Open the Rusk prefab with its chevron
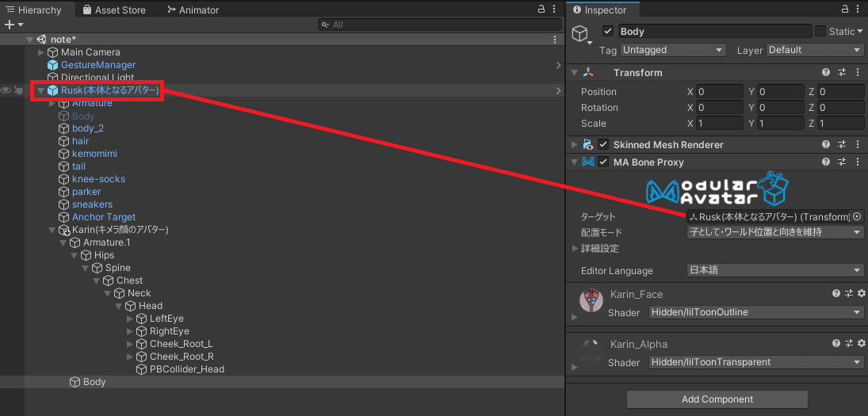 tap(558, 90)
